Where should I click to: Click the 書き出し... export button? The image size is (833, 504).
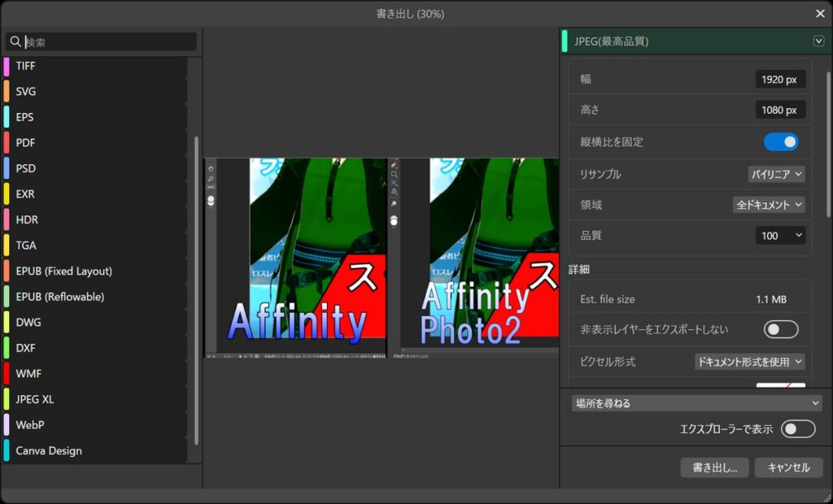click(714, 467)
